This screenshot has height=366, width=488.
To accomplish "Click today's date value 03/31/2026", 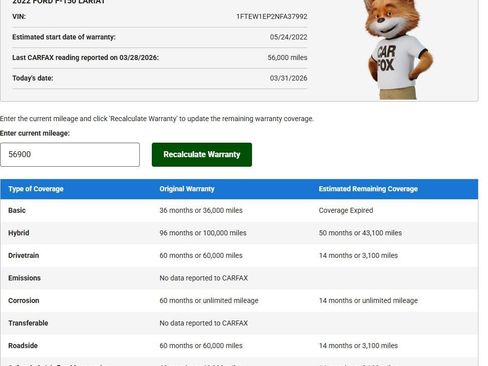I will pos(288,78).
